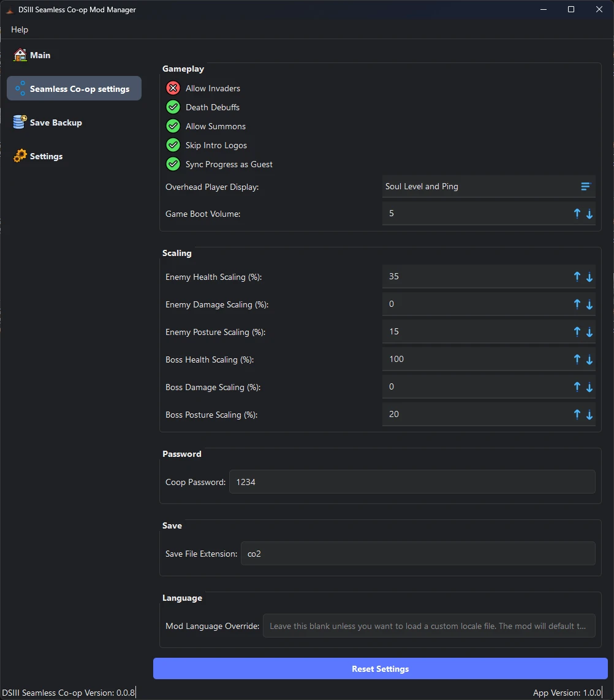Toggle the Allow Invaders option
This screenshot has height=700, width=614.
coord(173,88)
